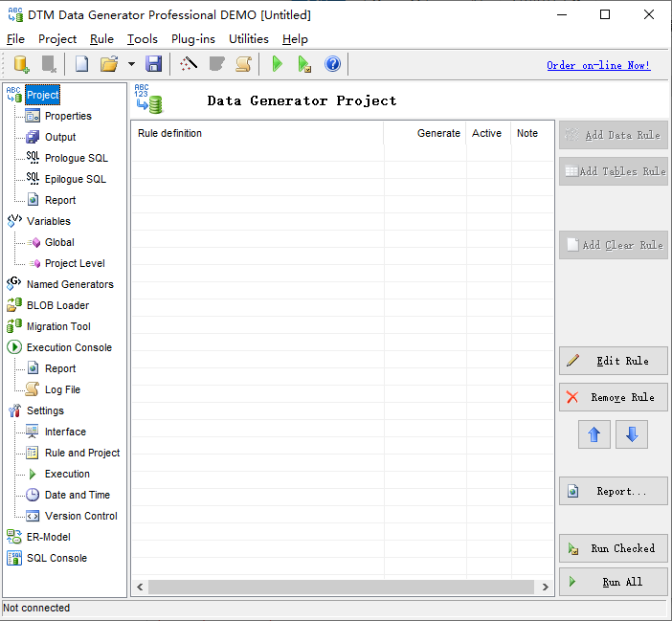Select Execution Console node
Screen dimensions: 672x621
69,347
